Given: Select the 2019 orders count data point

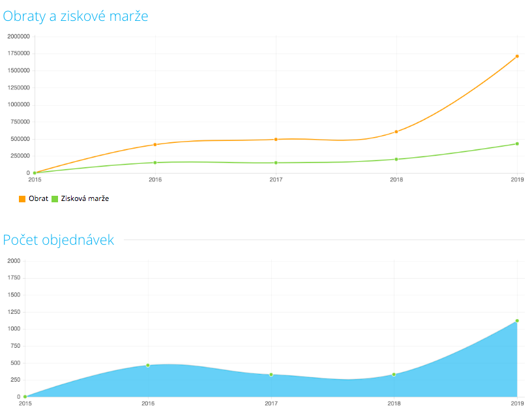Looking at the screenshot, I should coord(517,321).
